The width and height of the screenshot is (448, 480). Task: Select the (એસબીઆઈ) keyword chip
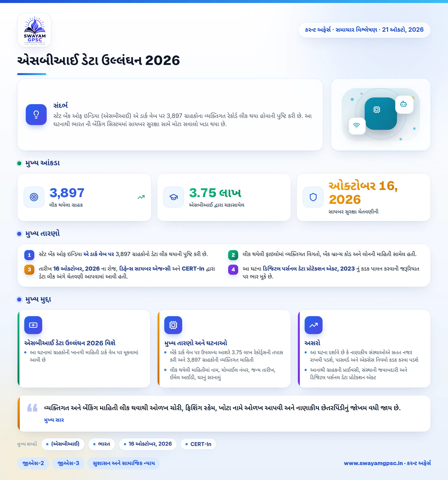(x=63, y=444)
